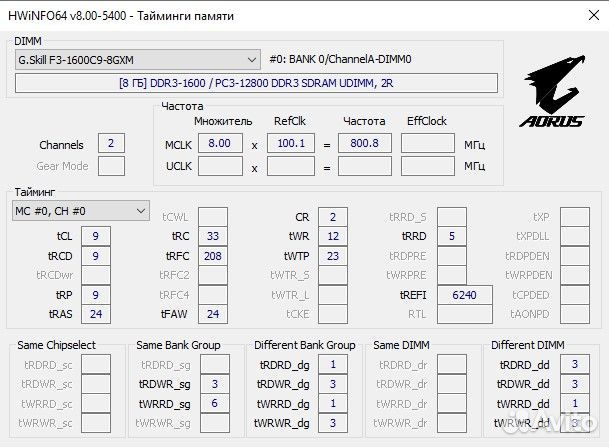Viewport: 609px width, 447px height.
Task: Click the tREFI value 6240
Action: [465, 295]
